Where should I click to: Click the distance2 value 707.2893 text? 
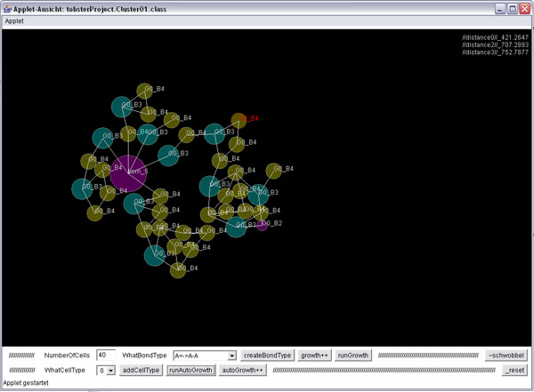[495, 45]
